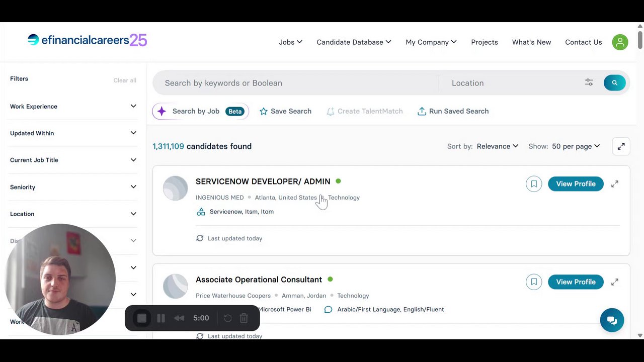Clear all filters

pyautogui.click(x=125, y=80)
